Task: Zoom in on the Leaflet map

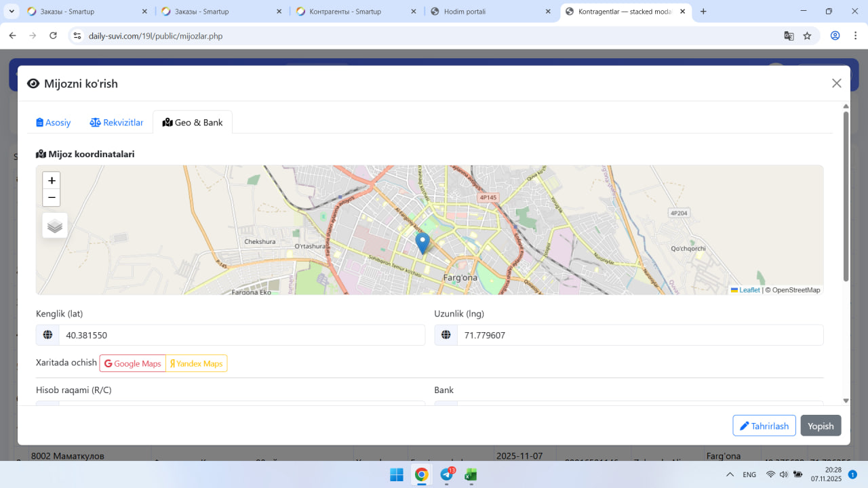Action: pyautogui.click(x=52, y=181)
